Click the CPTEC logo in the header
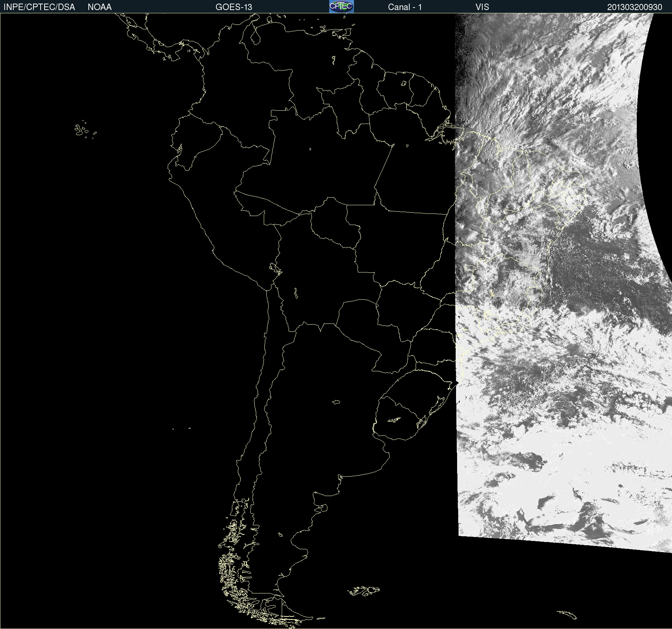Image resolution: width=672 pixels, height=629 pixels. [x=341, y=6]
